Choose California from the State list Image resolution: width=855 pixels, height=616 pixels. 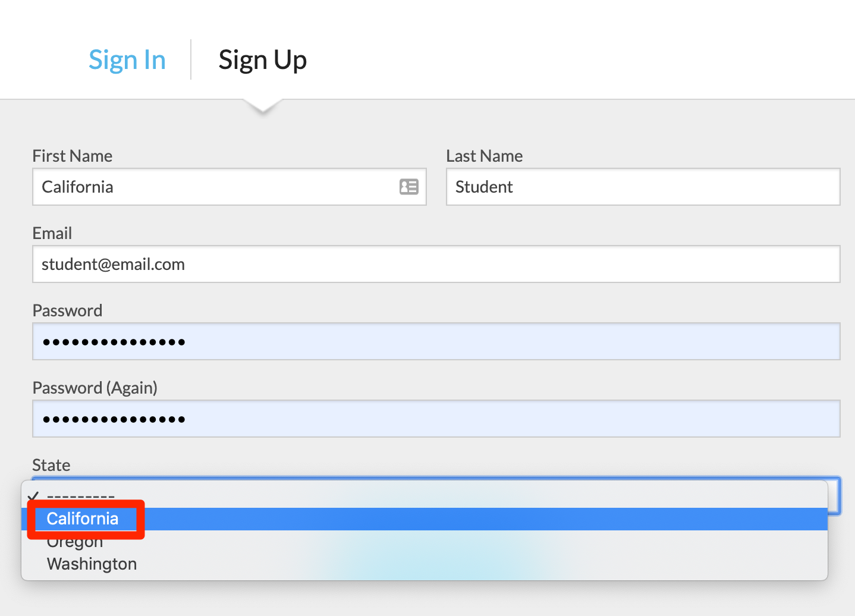point(425,519)
